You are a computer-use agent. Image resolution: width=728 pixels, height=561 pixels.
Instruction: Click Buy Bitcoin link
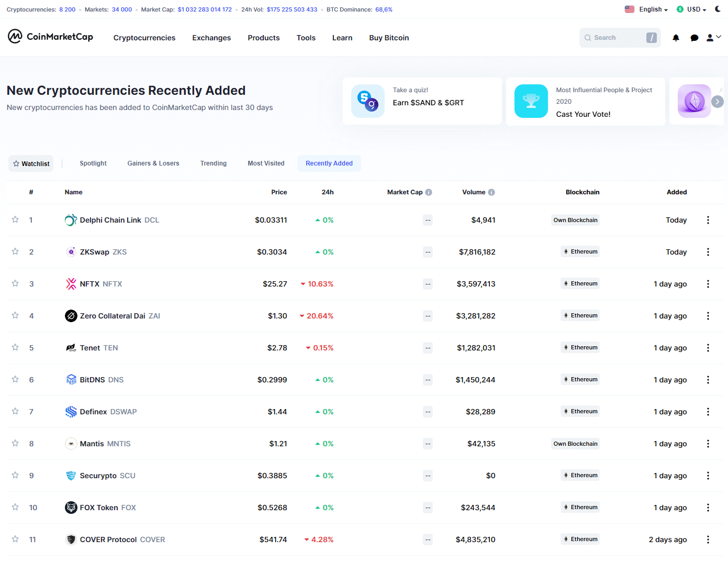click(x=389, y=38)
